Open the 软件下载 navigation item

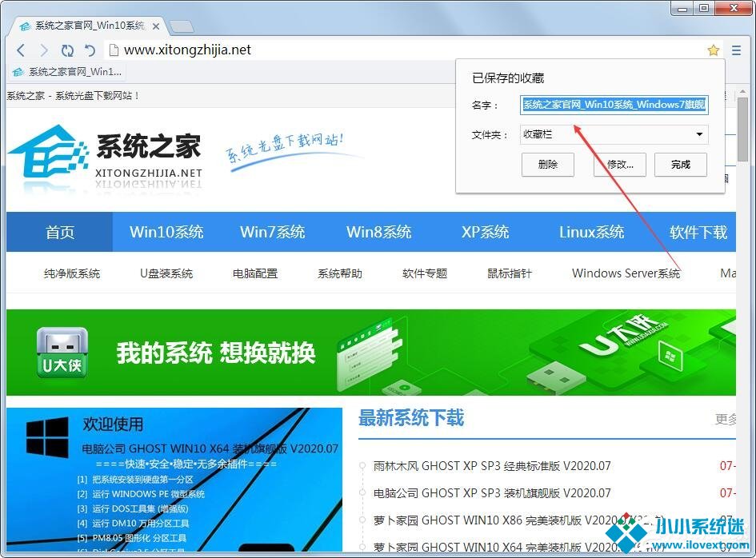pyautogui.click(x=698, y=232)
